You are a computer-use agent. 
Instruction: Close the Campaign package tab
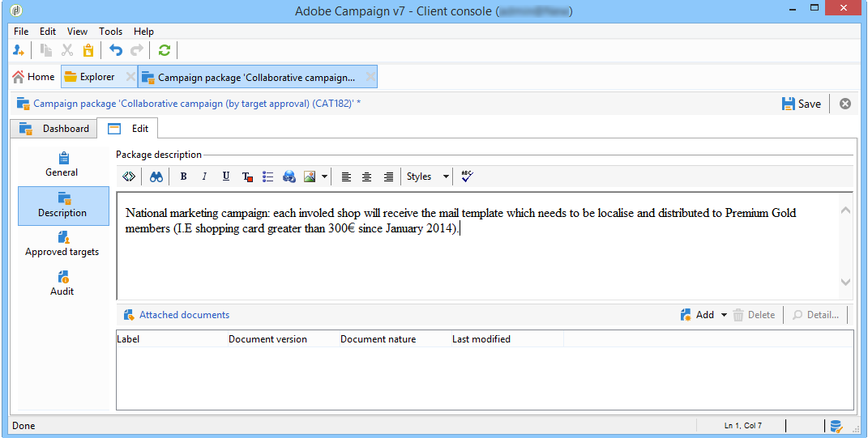[370, 78]
